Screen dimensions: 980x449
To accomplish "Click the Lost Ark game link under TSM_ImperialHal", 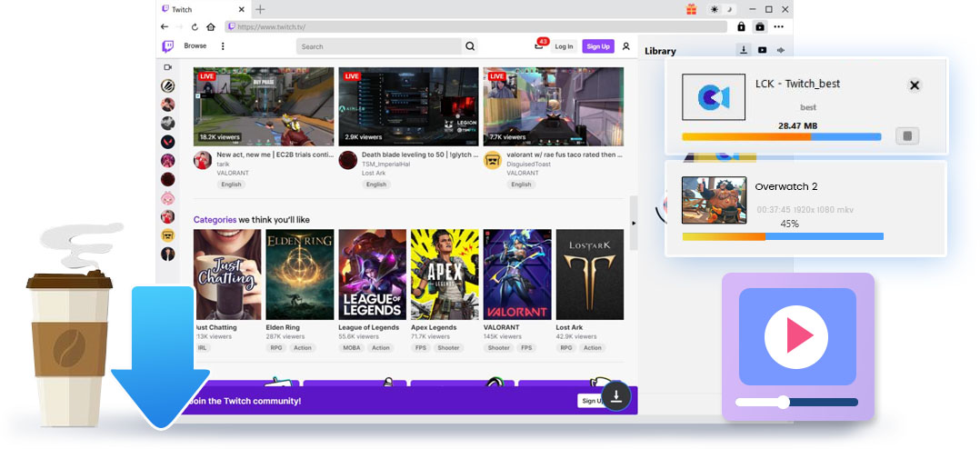I will 373,173.
